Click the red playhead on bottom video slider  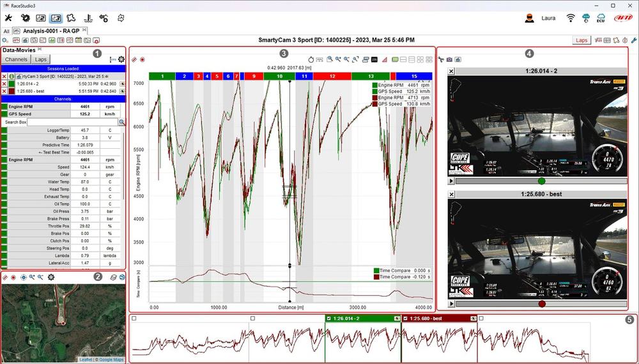(x=542, y=304)
